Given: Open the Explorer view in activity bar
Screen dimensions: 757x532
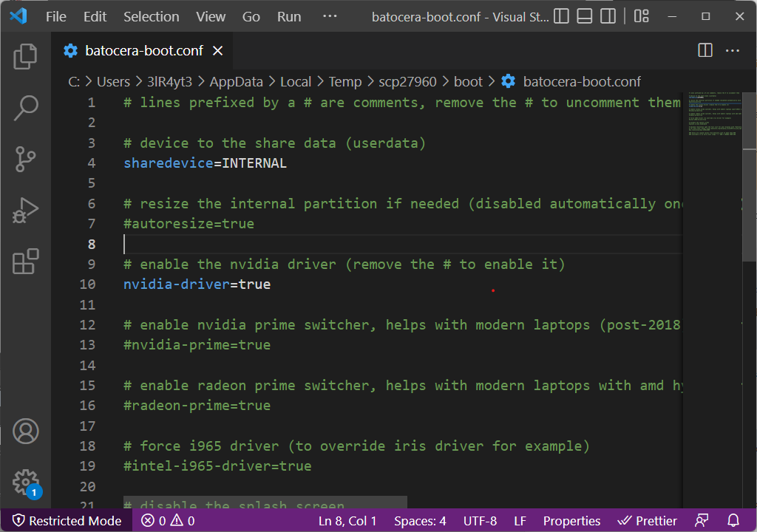Looking at the screenshot, I should click(x=26, y=56).
